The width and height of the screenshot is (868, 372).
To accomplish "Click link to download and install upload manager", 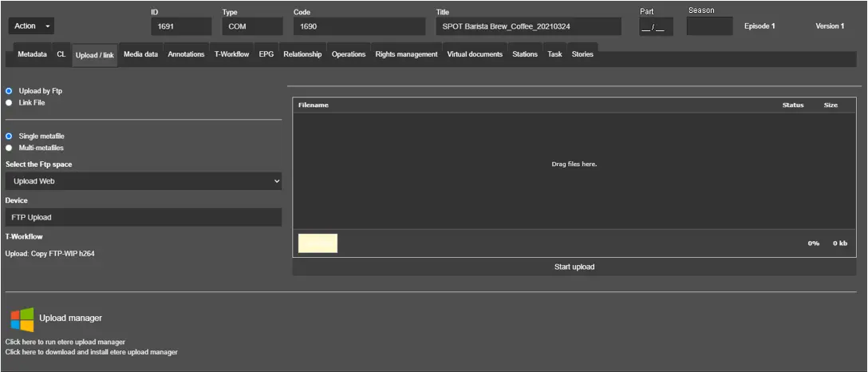I will pyautogui.click(x=92, y=351).
